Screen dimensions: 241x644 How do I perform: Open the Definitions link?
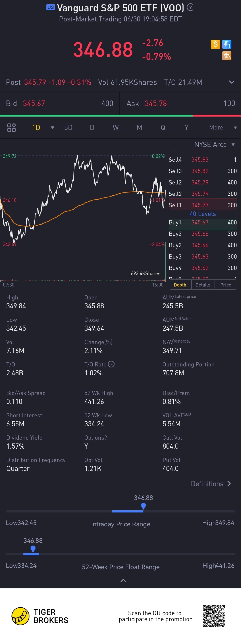tap(211, 483)
